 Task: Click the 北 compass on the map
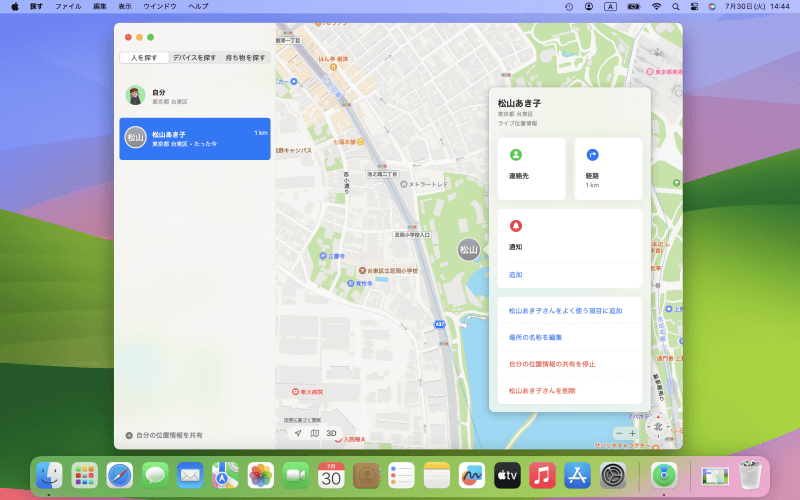[x=658, y=427]
